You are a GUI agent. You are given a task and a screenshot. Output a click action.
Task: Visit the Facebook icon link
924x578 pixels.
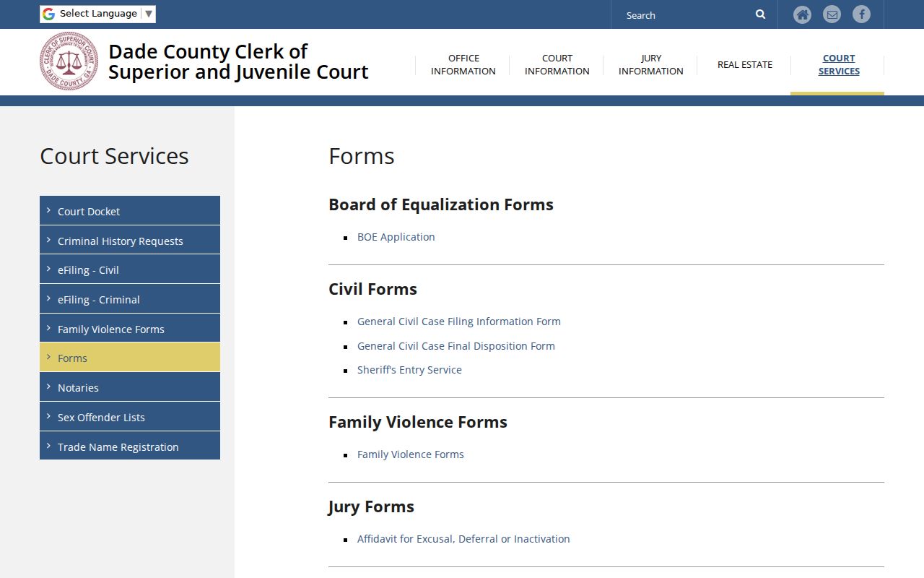861,14
